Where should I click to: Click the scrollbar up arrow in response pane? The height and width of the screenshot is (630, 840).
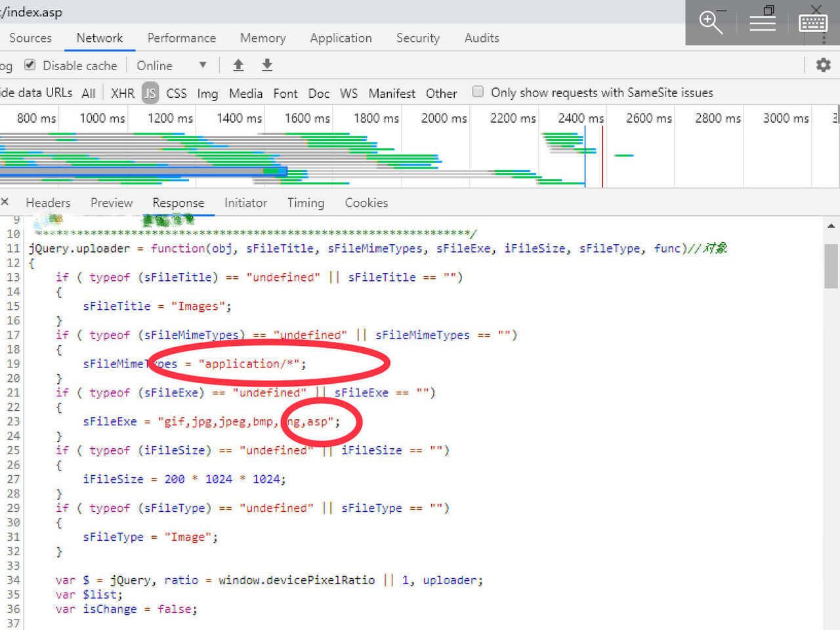(831, 226)
